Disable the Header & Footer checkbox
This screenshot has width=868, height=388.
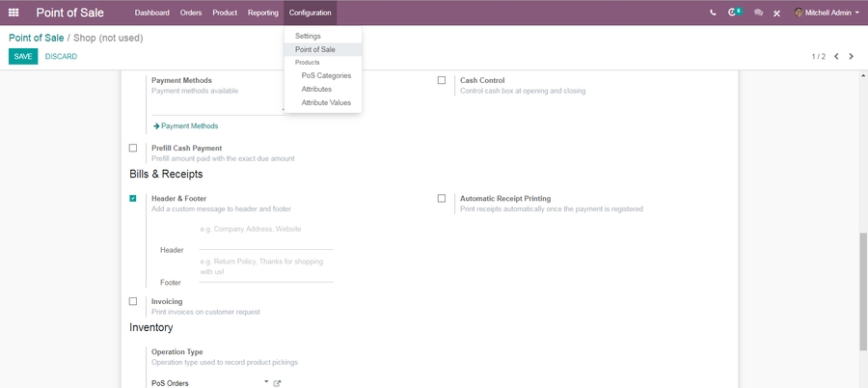133,199
